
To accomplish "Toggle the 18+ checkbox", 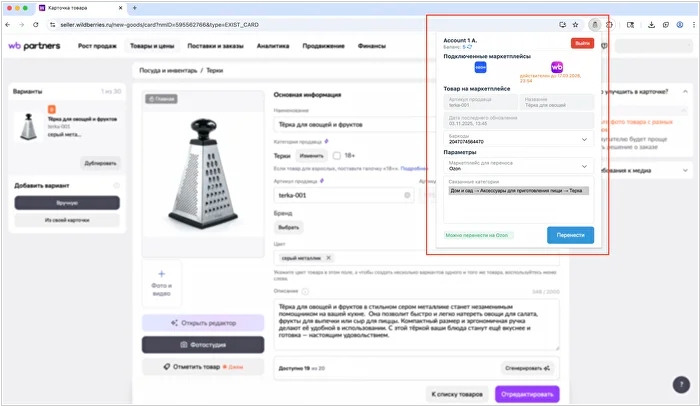I will [x=337, y=157].
